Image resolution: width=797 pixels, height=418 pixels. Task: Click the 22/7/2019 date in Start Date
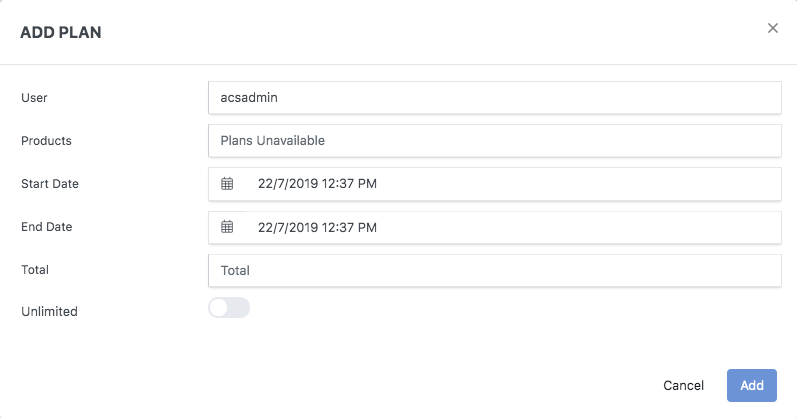coord(286,184)
